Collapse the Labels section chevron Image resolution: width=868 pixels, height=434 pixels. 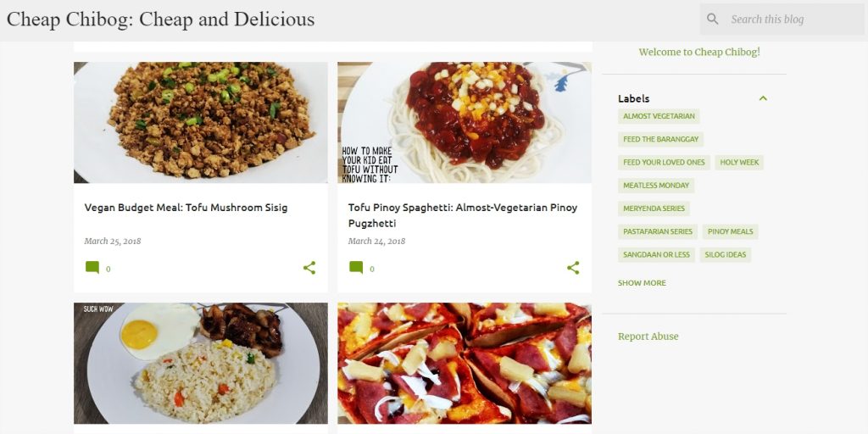point(763,98)
